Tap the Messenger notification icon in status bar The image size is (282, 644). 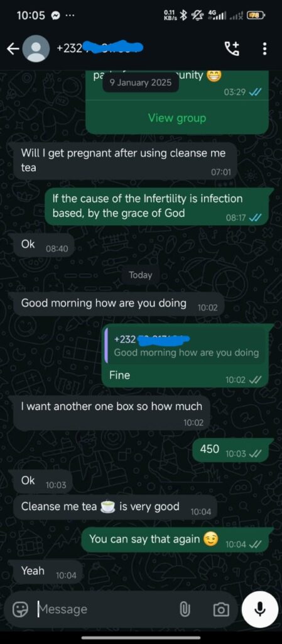[x=55, y=16]
